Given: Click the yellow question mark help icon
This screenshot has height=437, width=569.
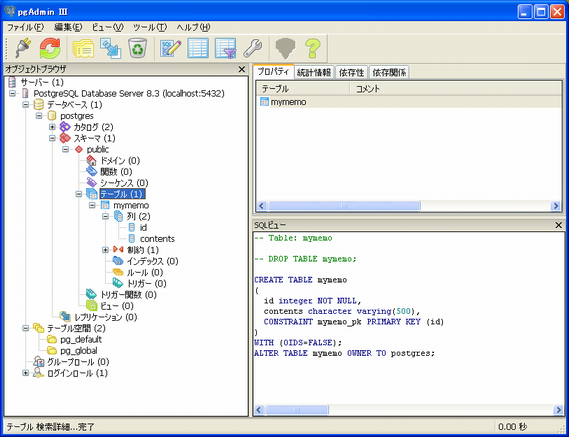Looking at the screenshot, I should pyautogui.click(x=313, y=48).
